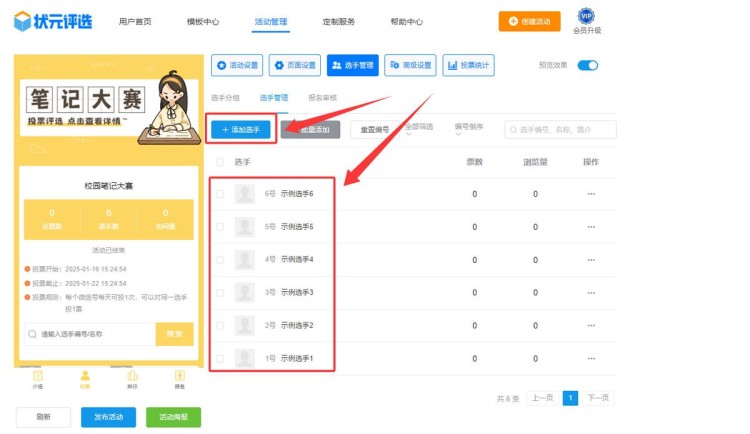Viewport: 750px width, 434px height.
Task: Open the 投票统计 chart statistics button
Action: (x=468, y=66)
